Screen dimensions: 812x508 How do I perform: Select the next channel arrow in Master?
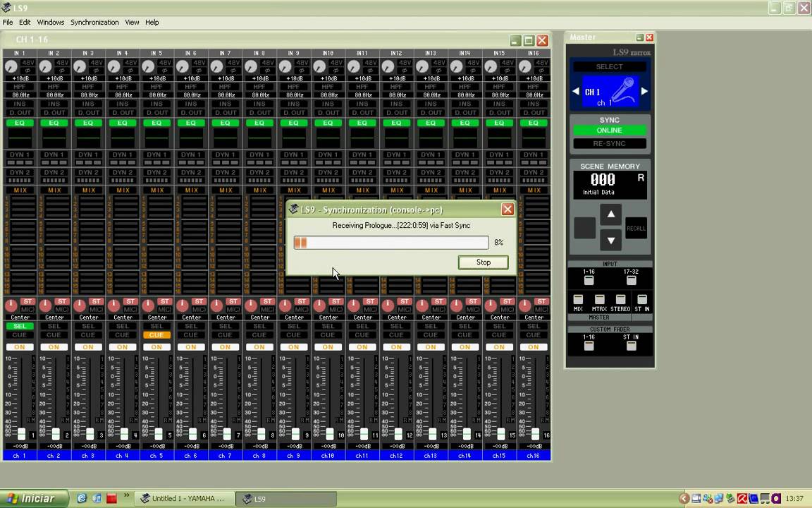644,91
